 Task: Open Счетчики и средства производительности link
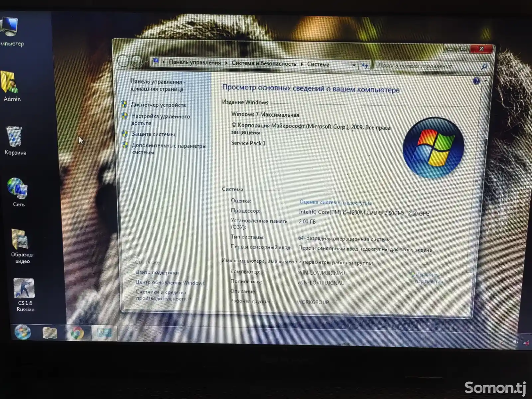(x=161, y=295)
